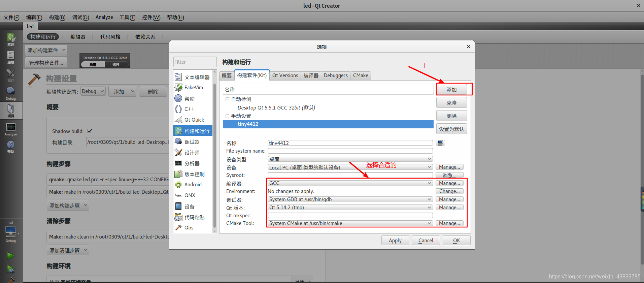This screenshot has width=644, height=283.
Task: Click the Cancel button
Action: [426, 241]
